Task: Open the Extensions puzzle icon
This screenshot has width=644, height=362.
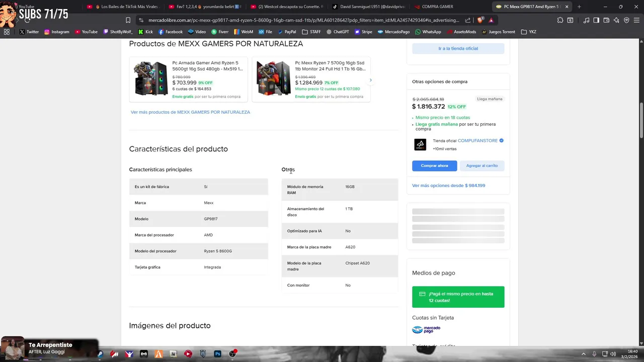Action: coord(560,20)
